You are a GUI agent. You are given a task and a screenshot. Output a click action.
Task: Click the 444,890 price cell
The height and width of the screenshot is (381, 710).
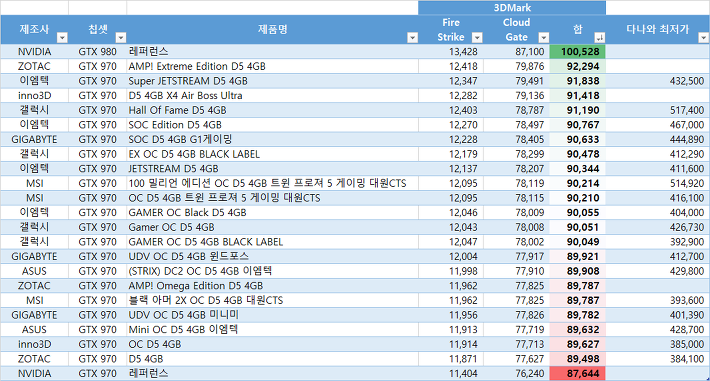pyautogui.click(x=658, y=140)
